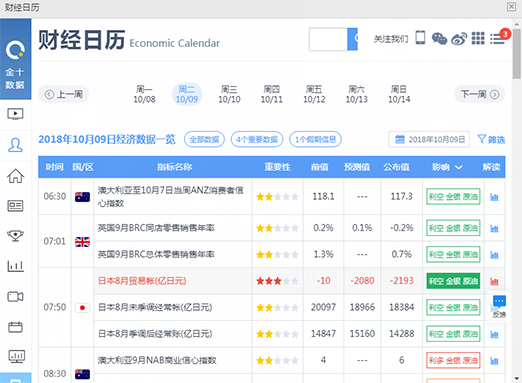Click the Australia flag at 06:30
522x383 pixels.
(82, 197)
